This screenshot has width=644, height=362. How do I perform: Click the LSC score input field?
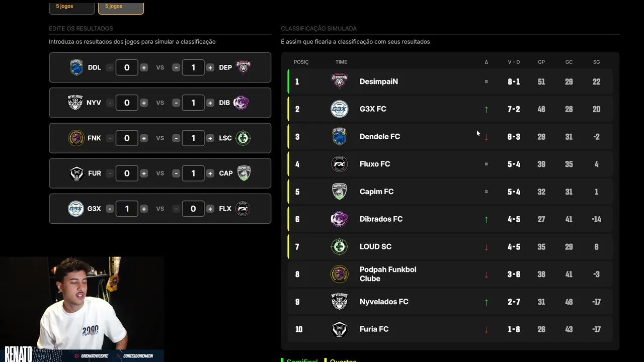193,138
